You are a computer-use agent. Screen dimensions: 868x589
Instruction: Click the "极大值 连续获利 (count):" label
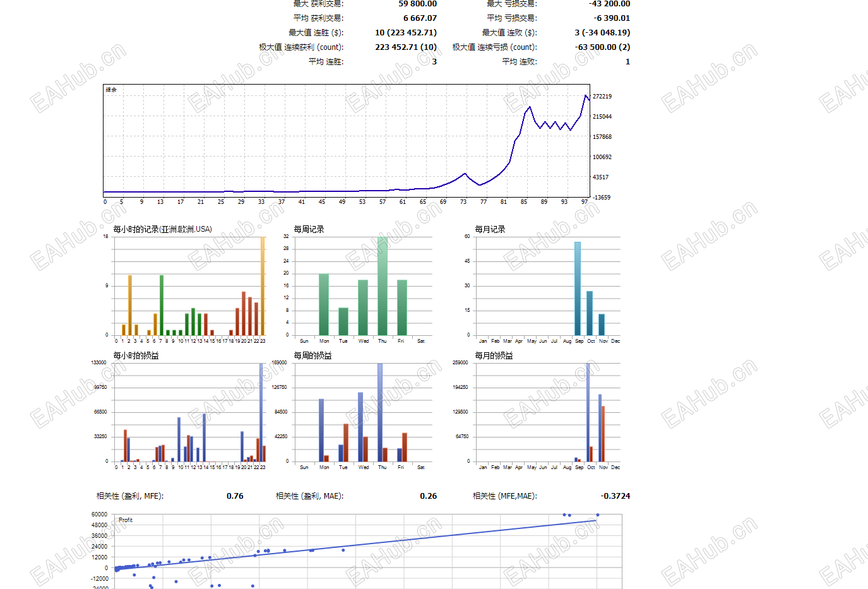click(x=301, y=47)
